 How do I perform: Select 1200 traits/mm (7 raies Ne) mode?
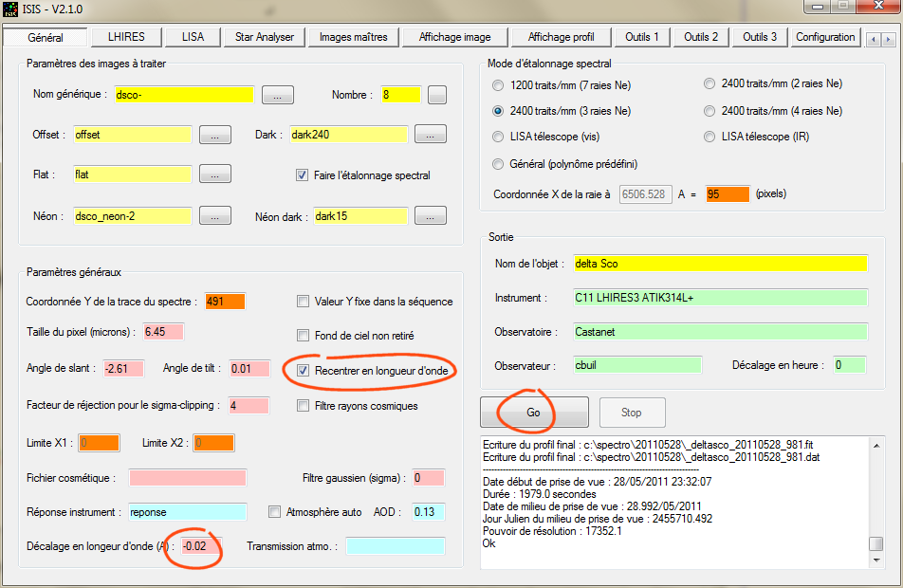tap(499, 84)
